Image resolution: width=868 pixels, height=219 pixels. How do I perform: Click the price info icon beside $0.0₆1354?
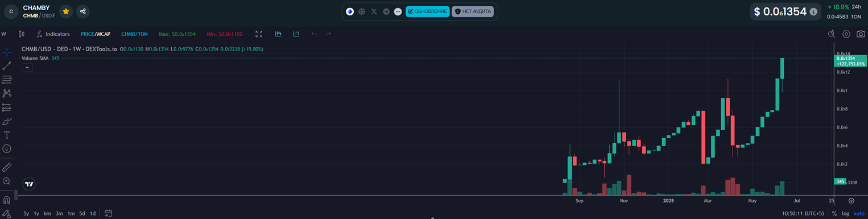813,11
